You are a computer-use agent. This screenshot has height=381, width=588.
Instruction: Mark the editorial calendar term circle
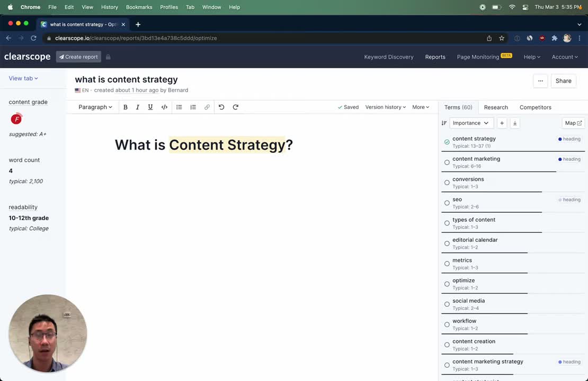click(447, 243)
